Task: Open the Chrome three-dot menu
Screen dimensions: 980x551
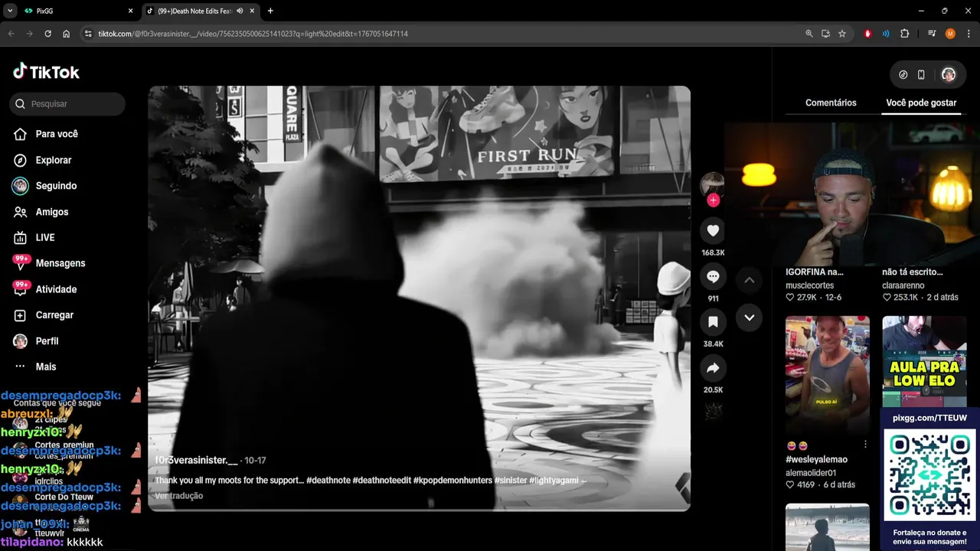Action: pos(969,34)
